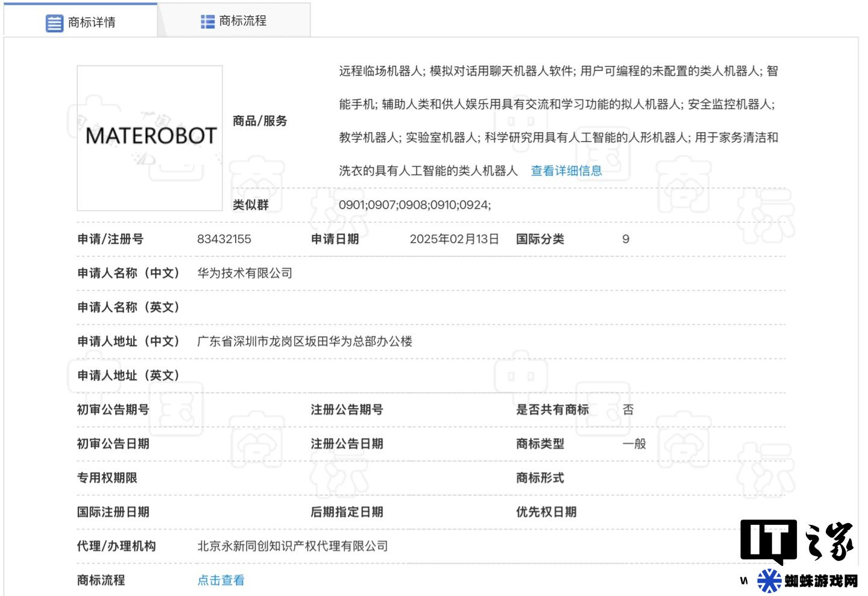The height and width of the screenshot is (596, 868).
Task: Click the 国际注册日期 label
Action: (113, 512)
